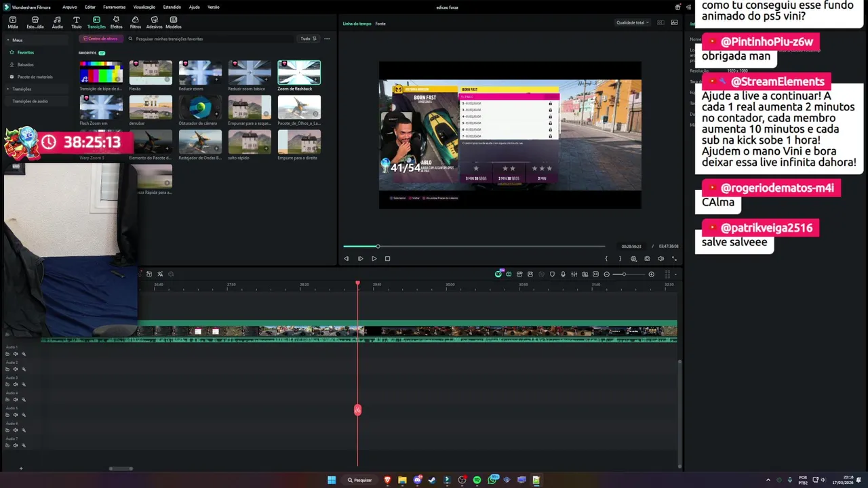Click the preview progress slider handle
The width and height of the screenshot is (868, 488).
378,246
